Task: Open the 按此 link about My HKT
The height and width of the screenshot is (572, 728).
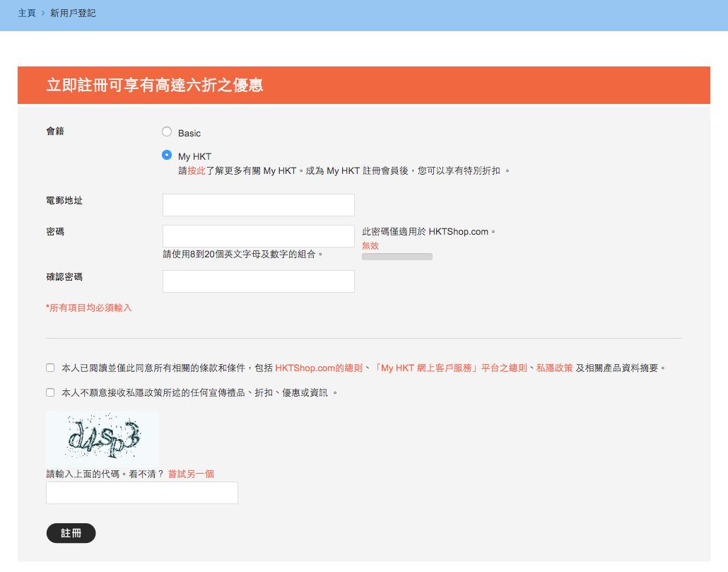Action: [x=196, y=171]
